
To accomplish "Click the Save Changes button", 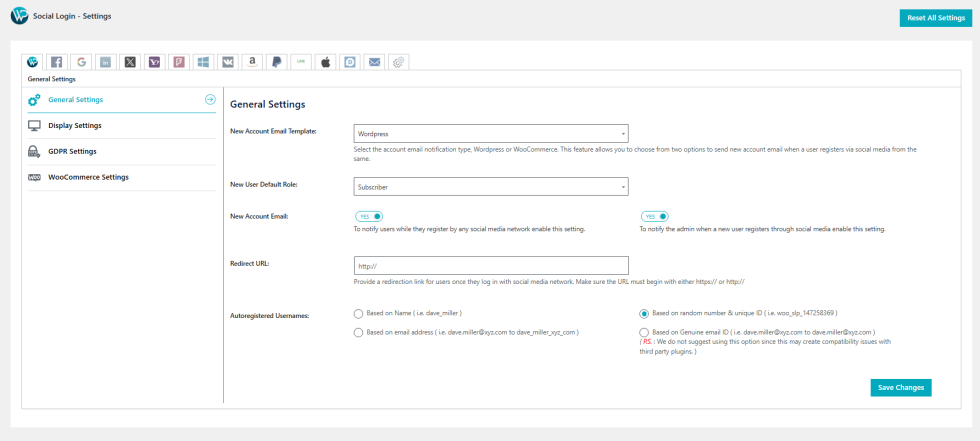I will pos(900,387).
